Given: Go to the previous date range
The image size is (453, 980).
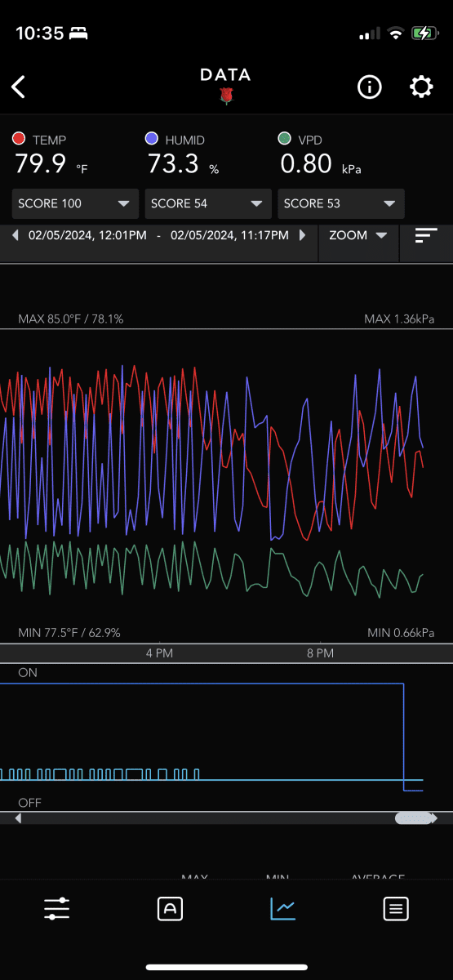Looking at the screenshot, I should click(x=16, y=235).
